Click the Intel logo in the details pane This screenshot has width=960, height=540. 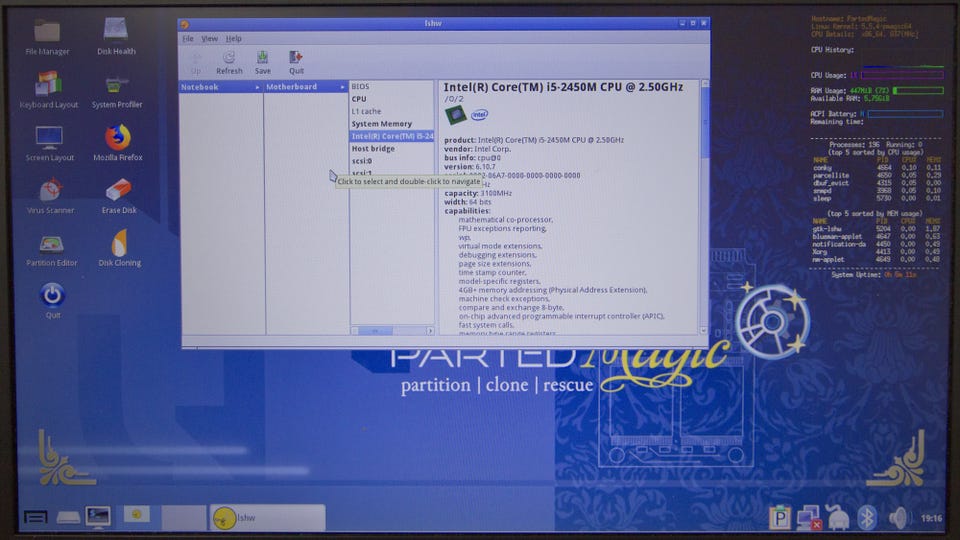click(x=479, y=114)
